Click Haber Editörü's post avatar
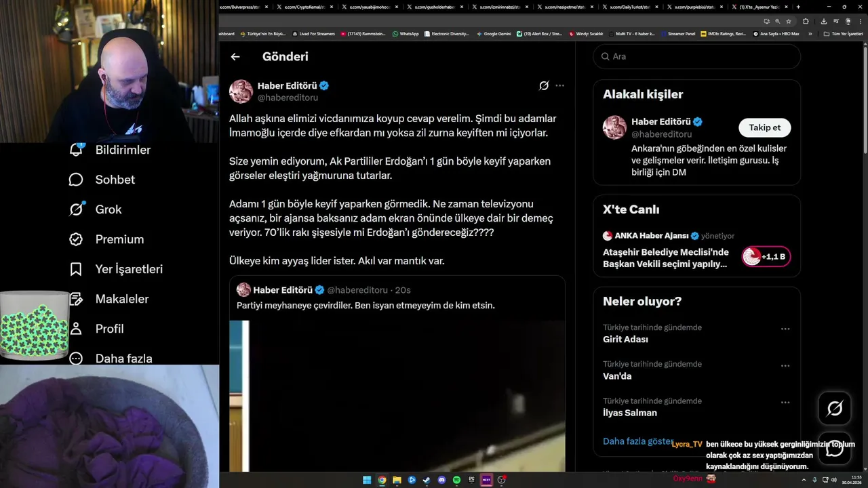868x488 pixels. (241, 91)
